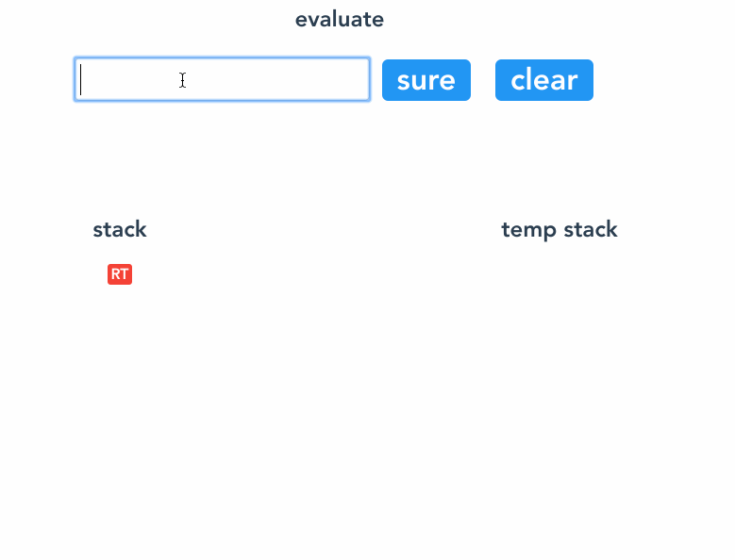Select the RT item in the stack

point(120,274)
